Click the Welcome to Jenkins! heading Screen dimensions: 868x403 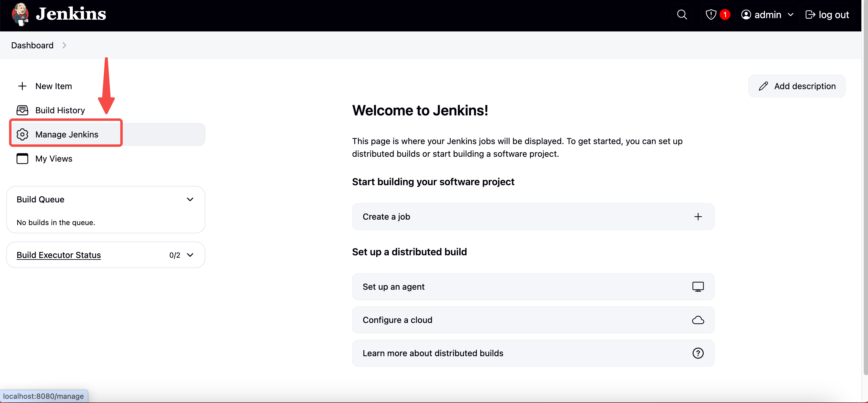(420, 110)
